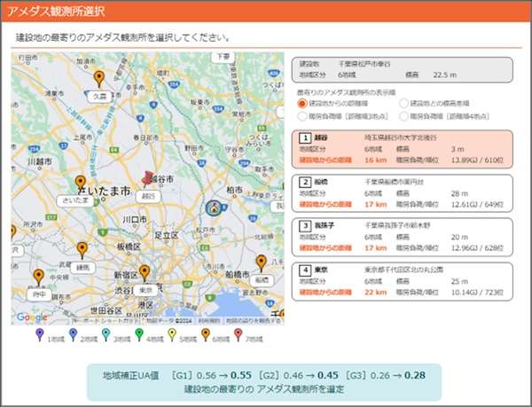Click the 地図データ ©2024 attribution
Screen dimensions: 532x407
169,321
